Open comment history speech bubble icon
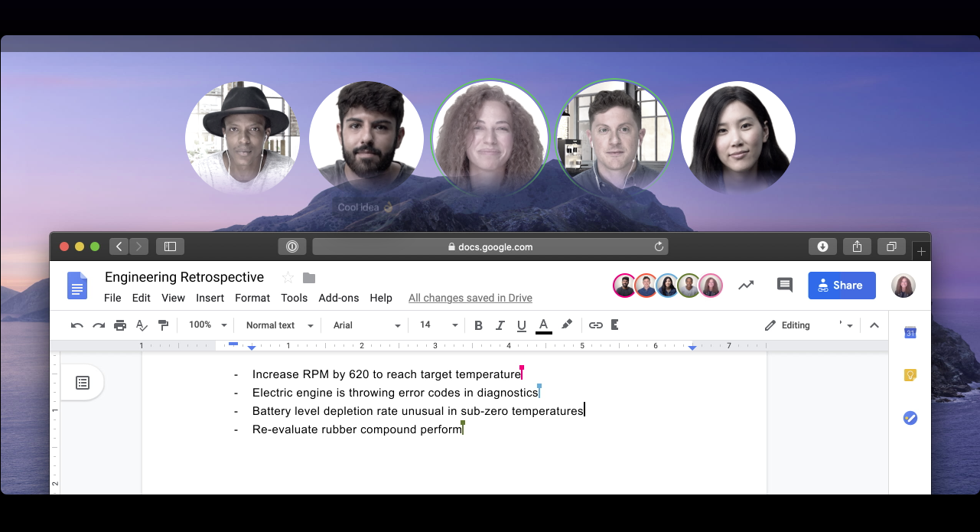Image resolution: width=980 pixels, height=532 pixels. pyautogui.click(x=784, y=285)
